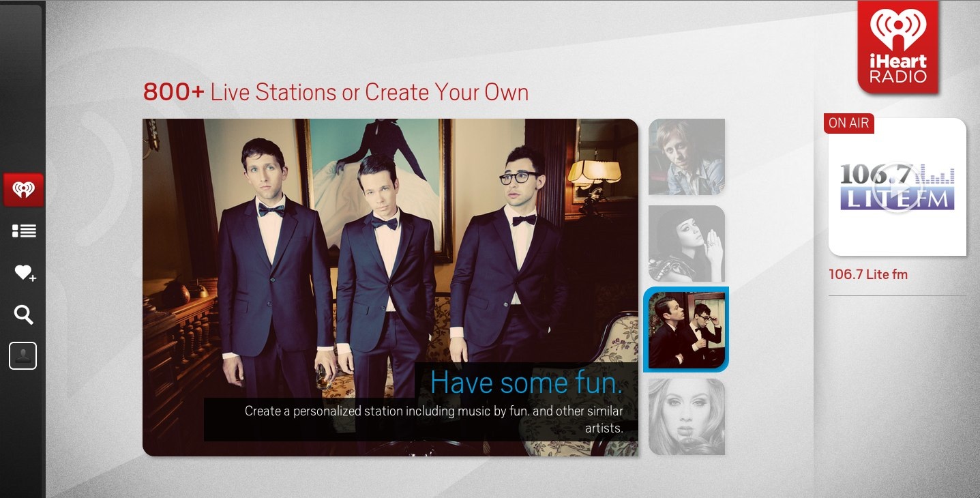Click the iHeart RADIO logo badge
Screen dimensions: 980x498
[897, 46]
